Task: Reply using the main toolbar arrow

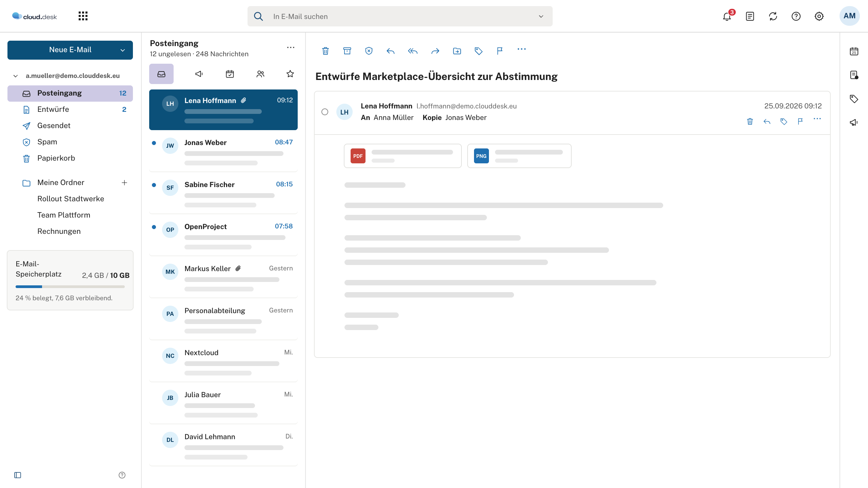Action: [391, 51]
